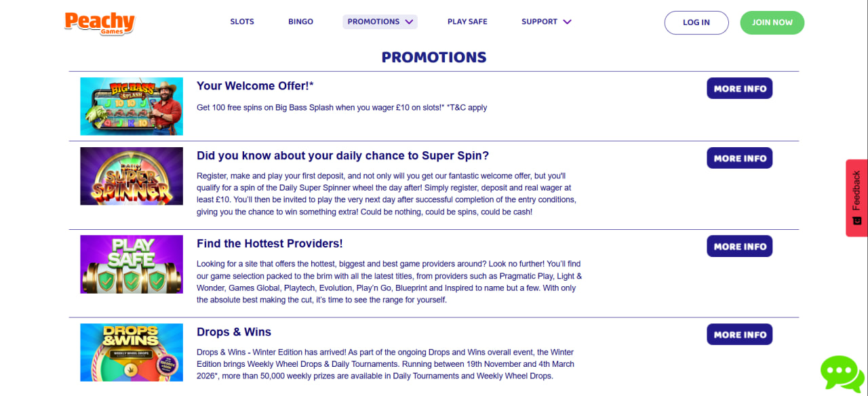View More Info for Hottest Providers
Viewport: 868px width, 396px height.
pyautogui.click(x=739, y=246)
